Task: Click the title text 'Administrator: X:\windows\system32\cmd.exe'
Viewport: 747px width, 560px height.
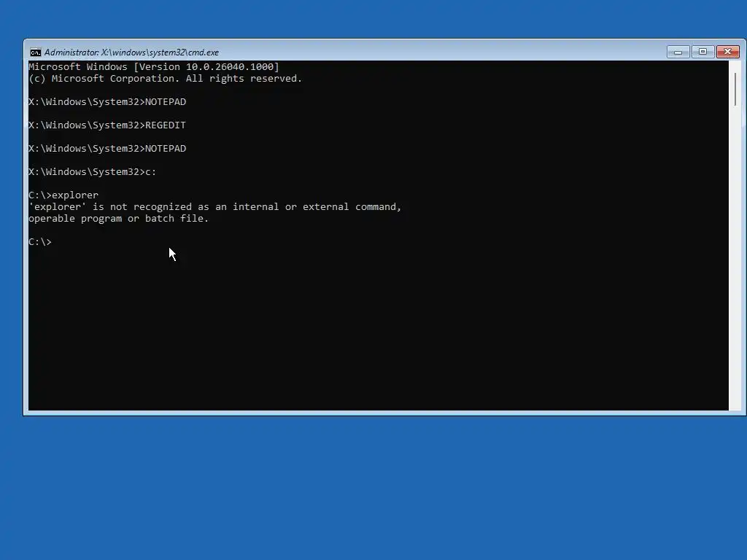Action: 131,52
